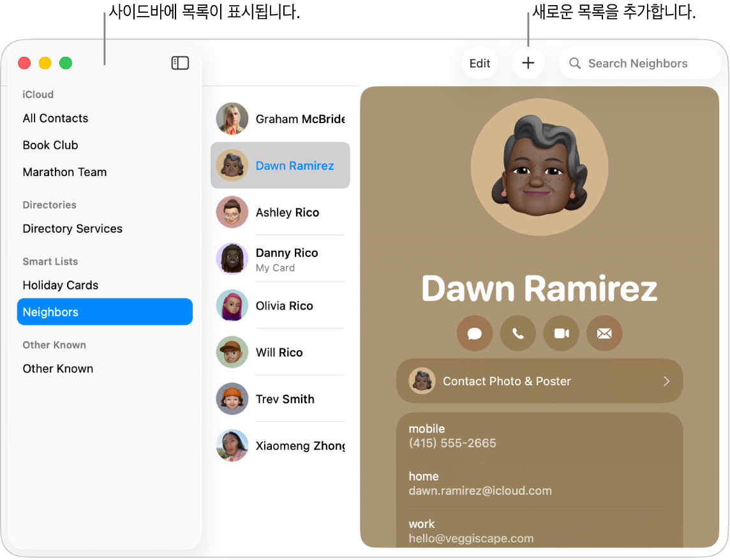Click the plus button to add new list
730x560 pixels.
point(528,63)
